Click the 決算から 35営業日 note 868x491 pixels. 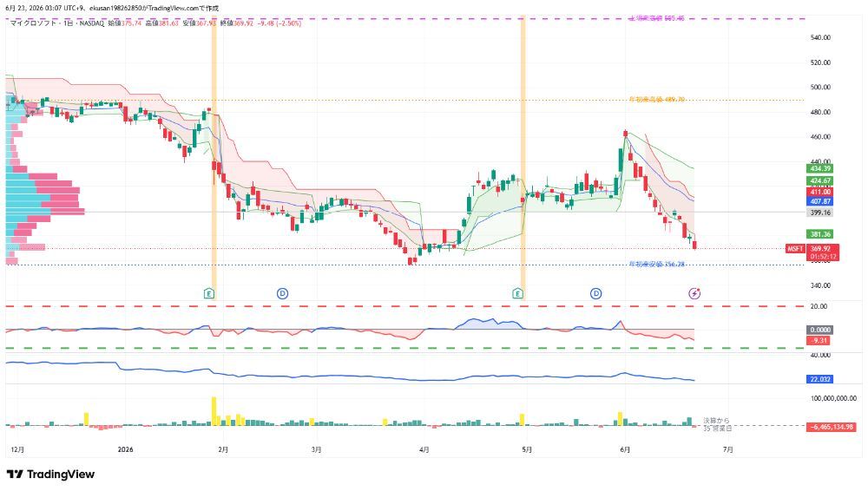tap(718, 424)
